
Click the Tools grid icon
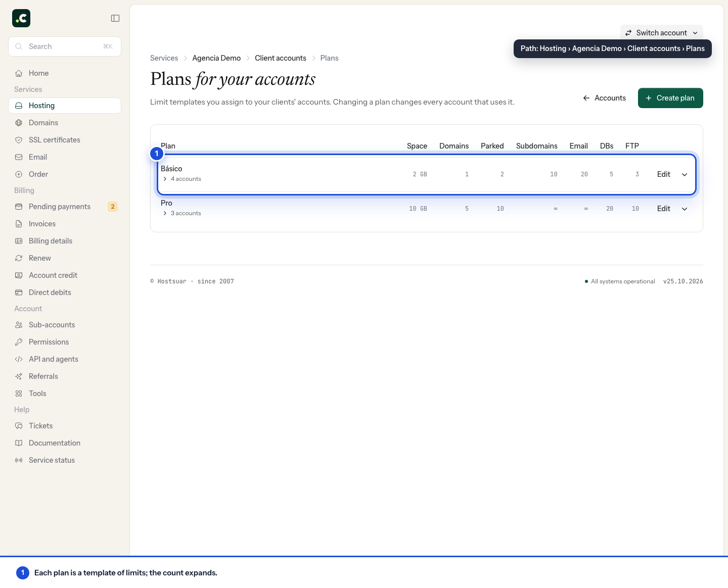click(x=19, y=394)
